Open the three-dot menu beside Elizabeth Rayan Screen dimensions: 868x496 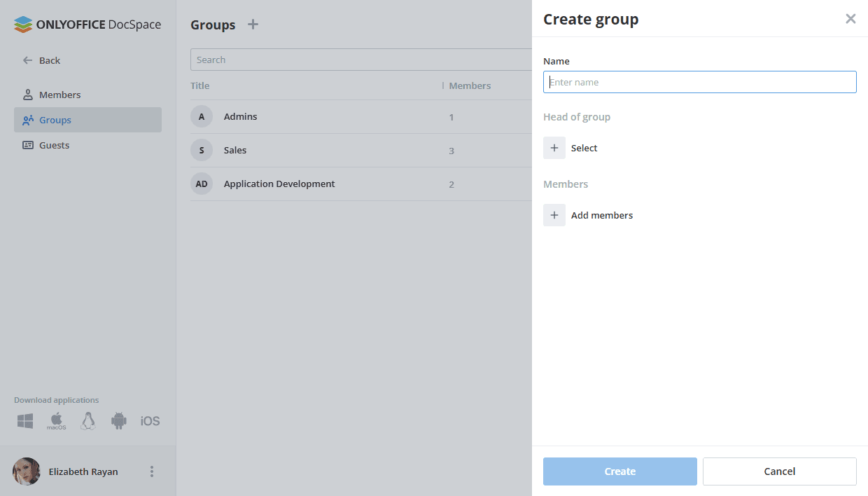(152, 471)
